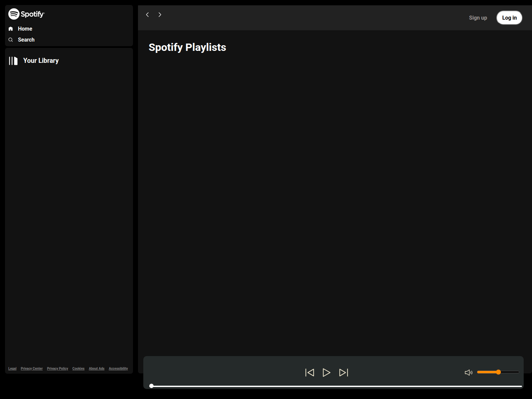
Task: Skip to the next track
Action: click(343, 372)
